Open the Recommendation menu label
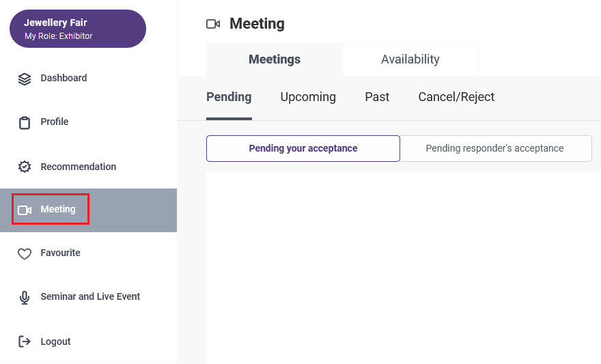 click(x=78, y=167)
